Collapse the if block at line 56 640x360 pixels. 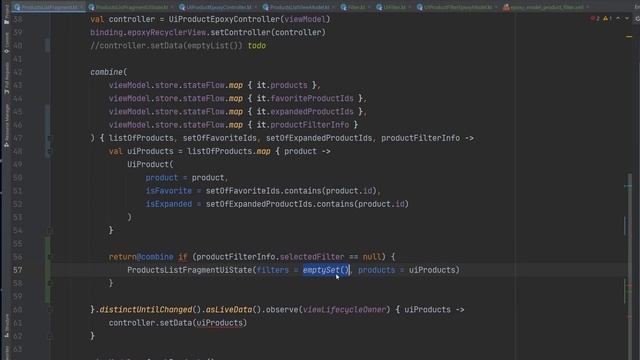49,257
